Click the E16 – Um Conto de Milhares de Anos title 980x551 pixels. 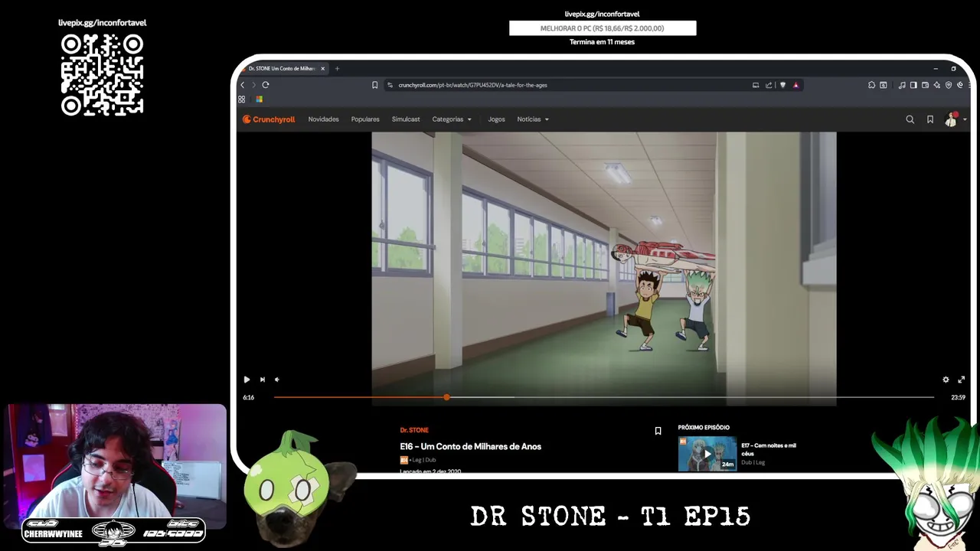click(470, 446)
